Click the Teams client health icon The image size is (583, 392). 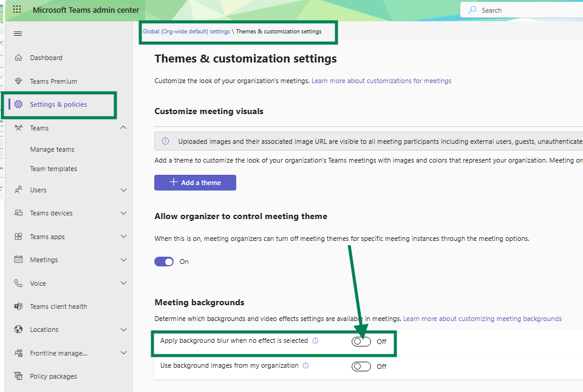(x=18, y=306)
